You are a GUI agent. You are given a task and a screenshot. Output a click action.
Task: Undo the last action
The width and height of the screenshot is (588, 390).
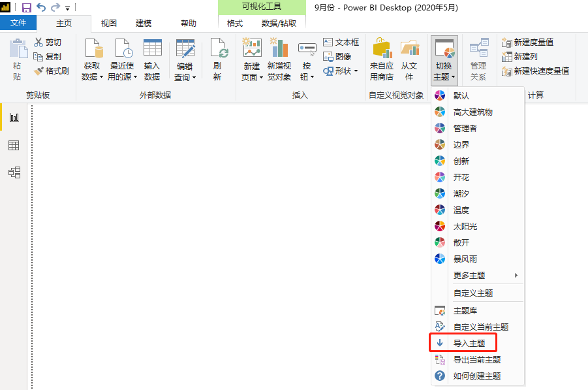point(41,7)
